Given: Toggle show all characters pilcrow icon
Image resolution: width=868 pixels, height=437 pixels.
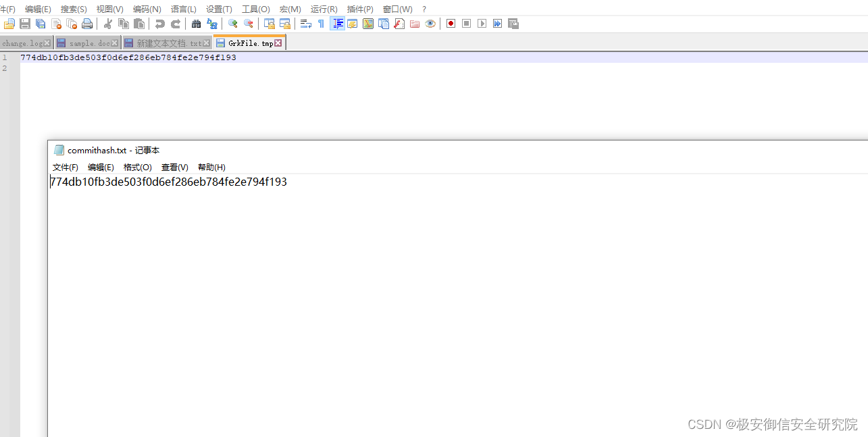Looking at the screenshot, I should tap(321, 24).
